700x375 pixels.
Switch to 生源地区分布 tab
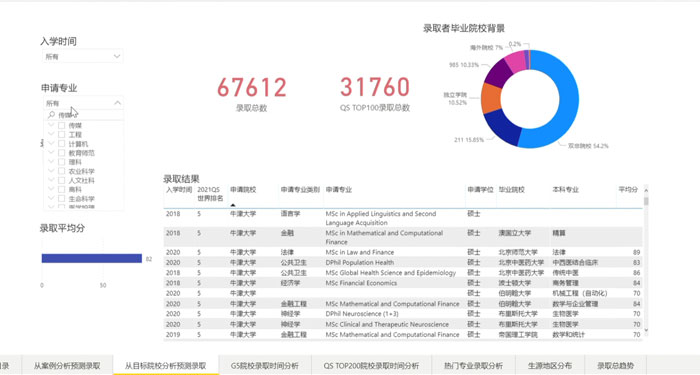(550, 366)
